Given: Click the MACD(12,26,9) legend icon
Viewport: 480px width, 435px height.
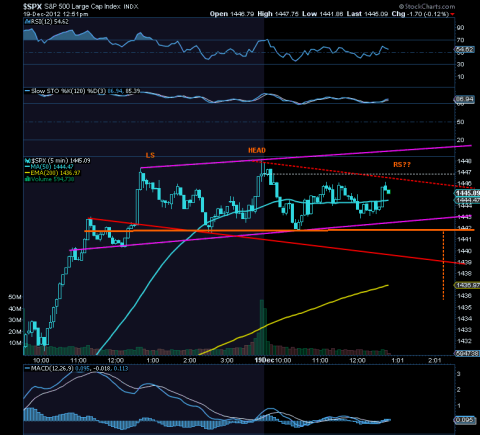Looking at the screenshot, I should point(27,368).
